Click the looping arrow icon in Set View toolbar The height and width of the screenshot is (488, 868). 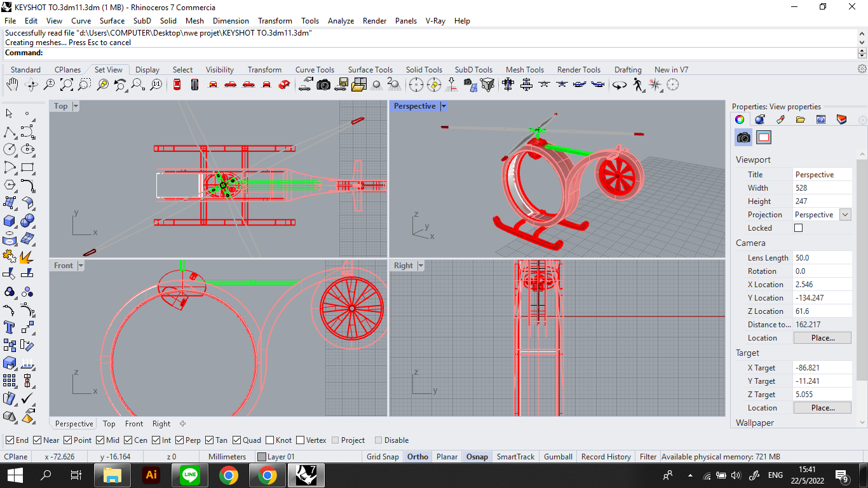tap(620, 85)
